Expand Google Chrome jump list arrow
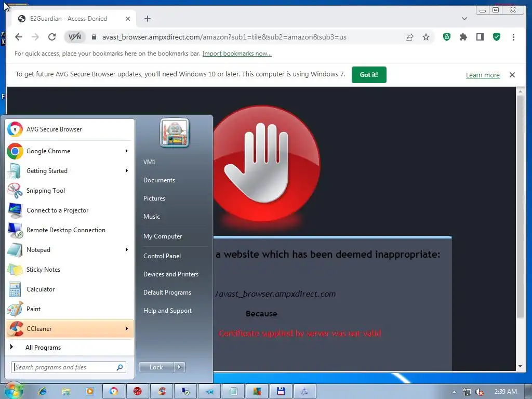 [127, 151]
